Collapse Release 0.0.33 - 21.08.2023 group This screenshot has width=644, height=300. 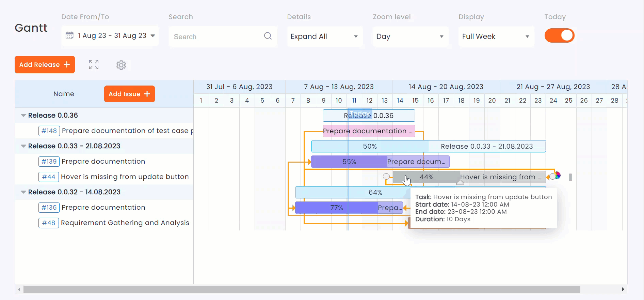pos(23,146)
